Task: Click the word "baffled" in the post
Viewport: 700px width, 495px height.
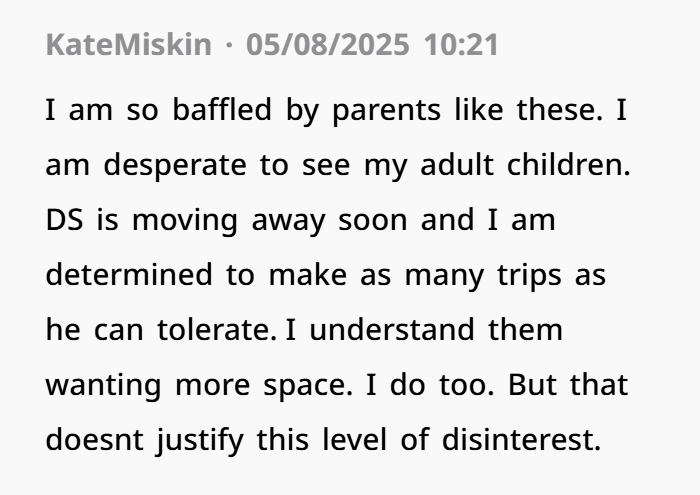Action: (222, 110)
